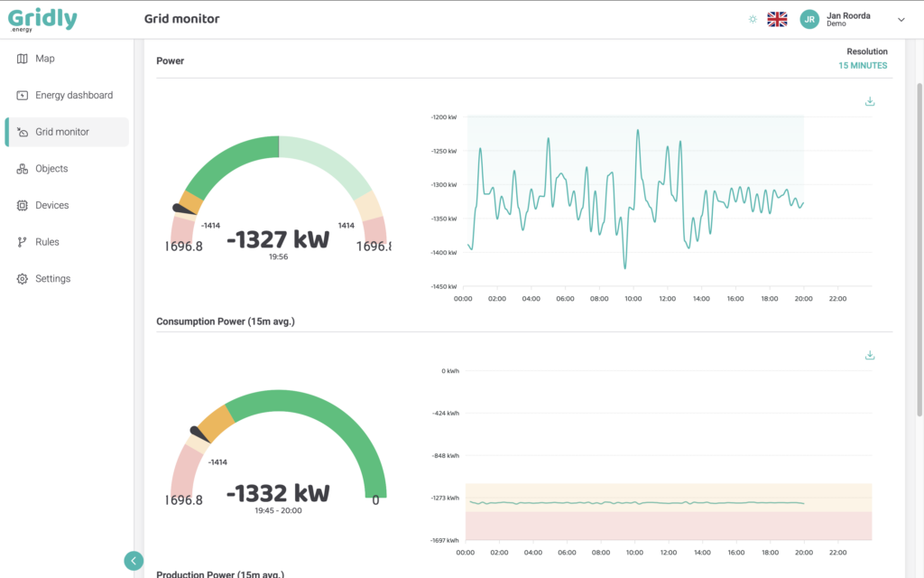The height and width of the screenshot is (578, 924).
Task: Change resolution from 15 MINUTES
Action: click(863, 65)
